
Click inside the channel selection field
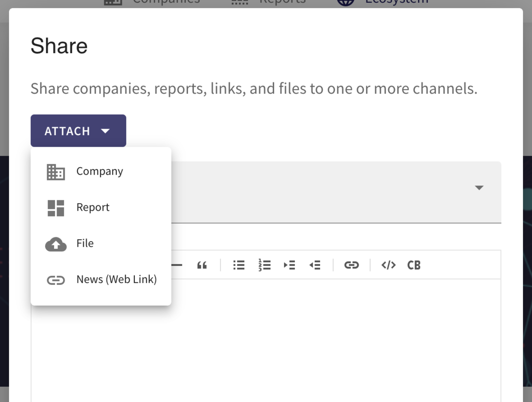point(332,192)
